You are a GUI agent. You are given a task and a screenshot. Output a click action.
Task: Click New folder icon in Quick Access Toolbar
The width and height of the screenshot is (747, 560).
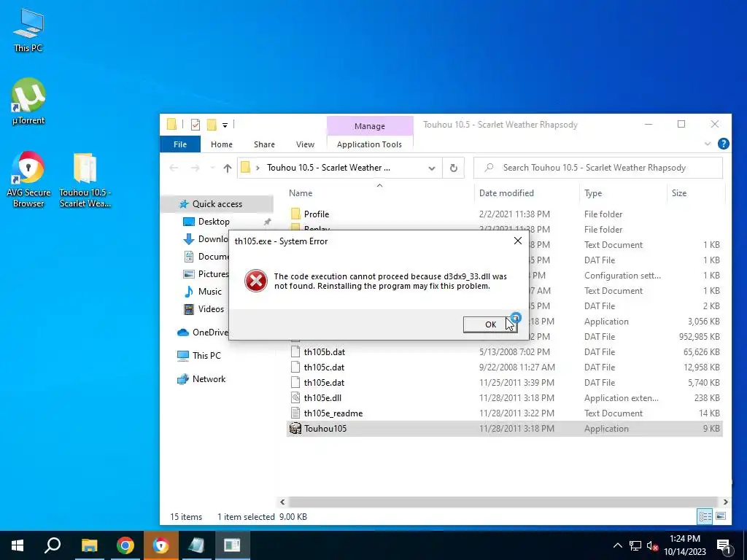212,125
